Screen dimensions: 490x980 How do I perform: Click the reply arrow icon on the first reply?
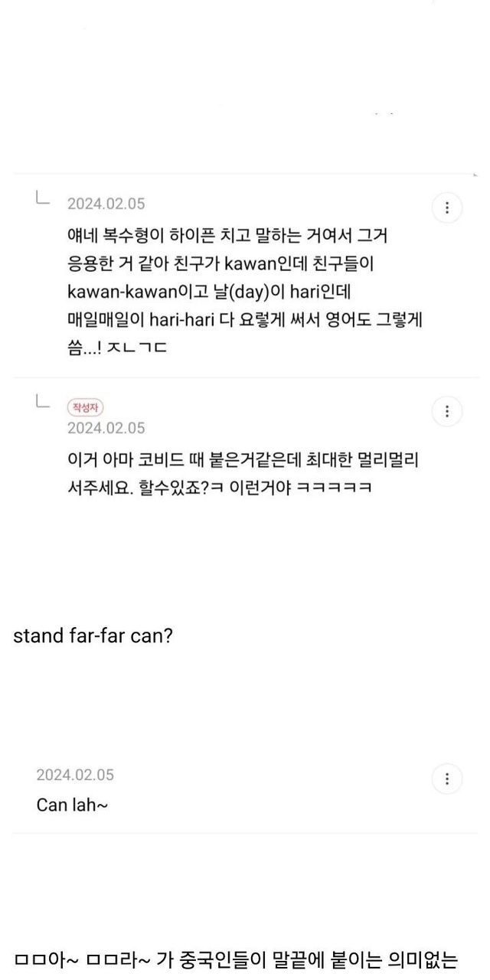43,199
